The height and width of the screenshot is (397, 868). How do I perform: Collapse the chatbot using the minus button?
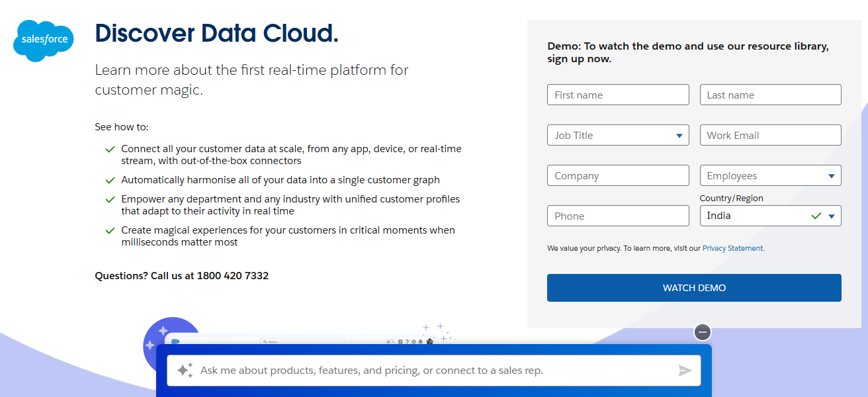(702, 332)
